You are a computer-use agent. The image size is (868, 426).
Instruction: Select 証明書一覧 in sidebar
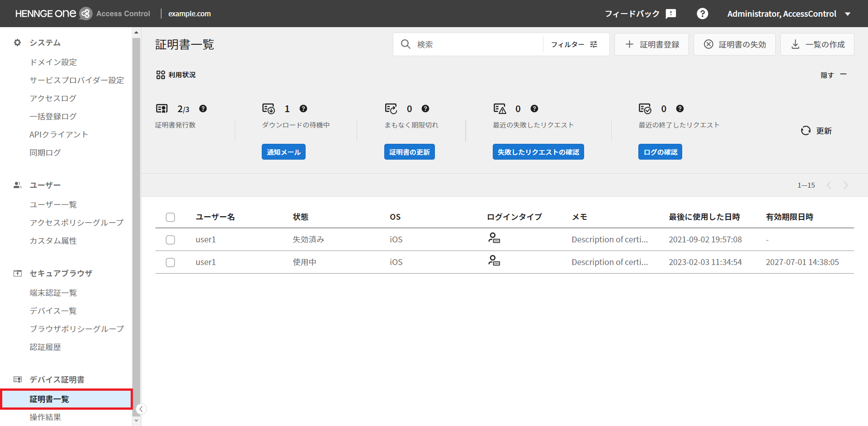66,399
